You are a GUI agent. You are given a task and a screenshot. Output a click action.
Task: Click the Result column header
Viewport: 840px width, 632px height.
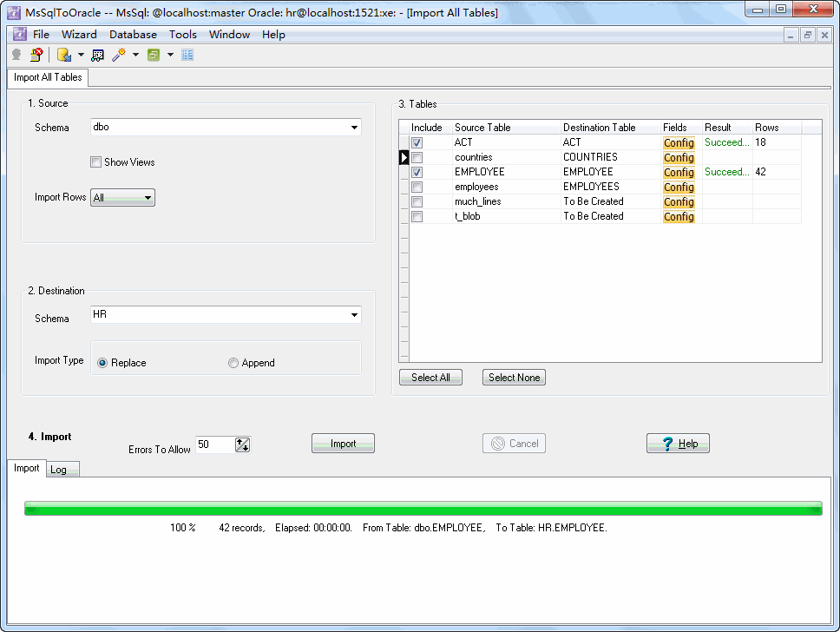coord(727,128)
